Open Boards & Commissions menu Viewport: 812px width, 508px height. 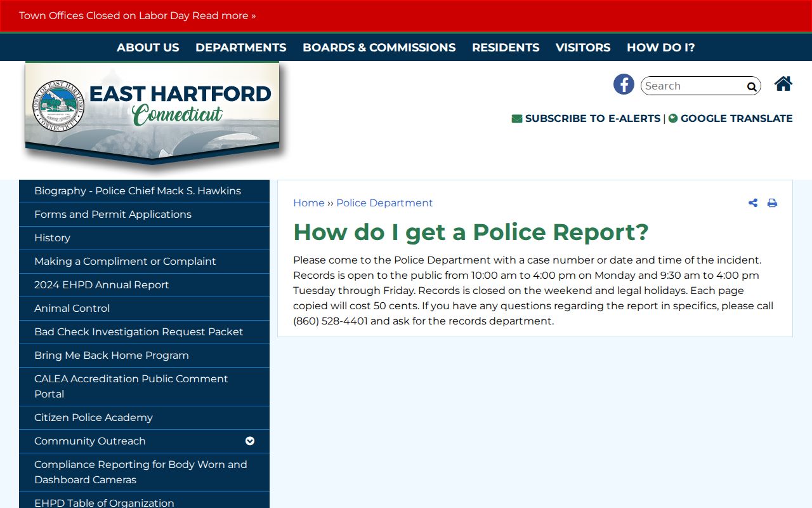click(379, 48)
